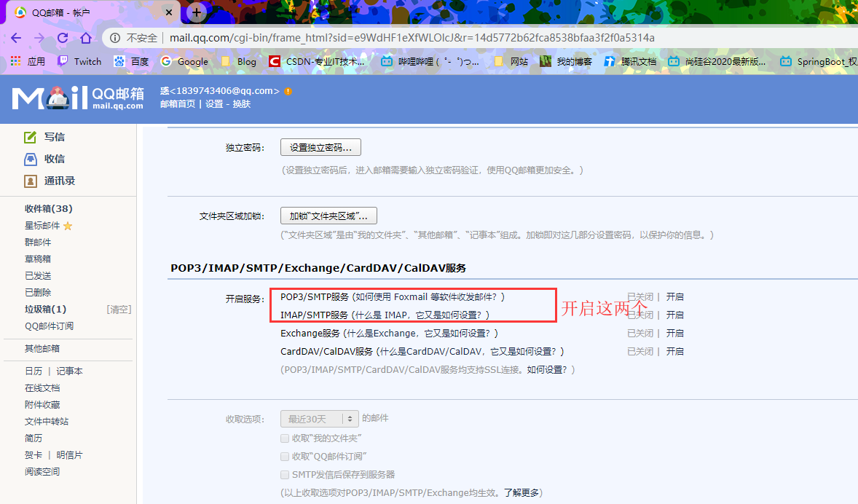
Task: Toggle SMTP发信后保存到服务器 checkbox
Action: [x=285, y=474]
